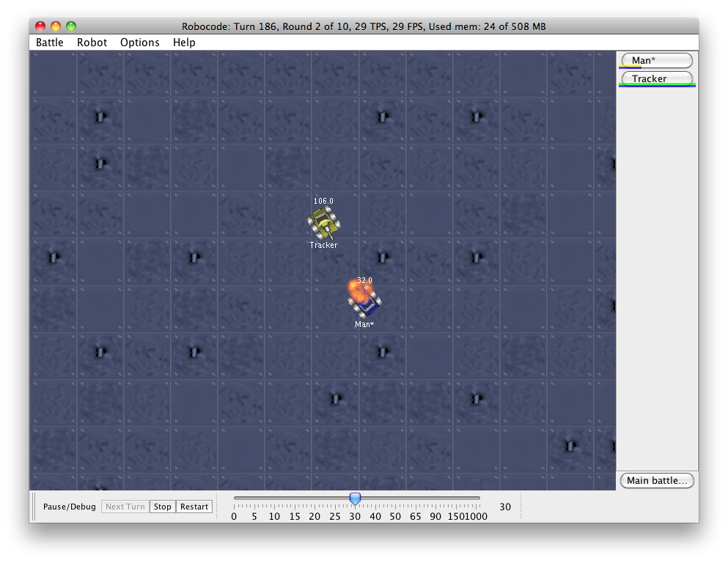Select the blue Man* tank
Screen dimensions: 728x563
[x=365, y=302]
